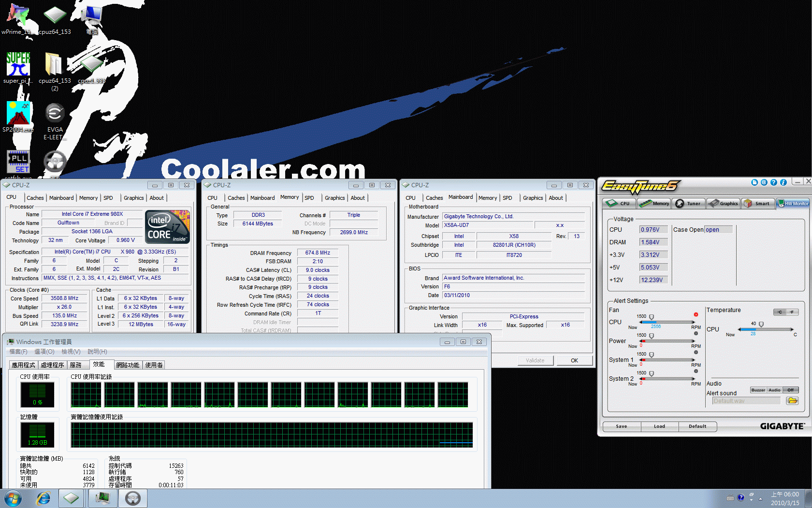Open EasyTune6 help question-mark icon

tap(774, 182)
